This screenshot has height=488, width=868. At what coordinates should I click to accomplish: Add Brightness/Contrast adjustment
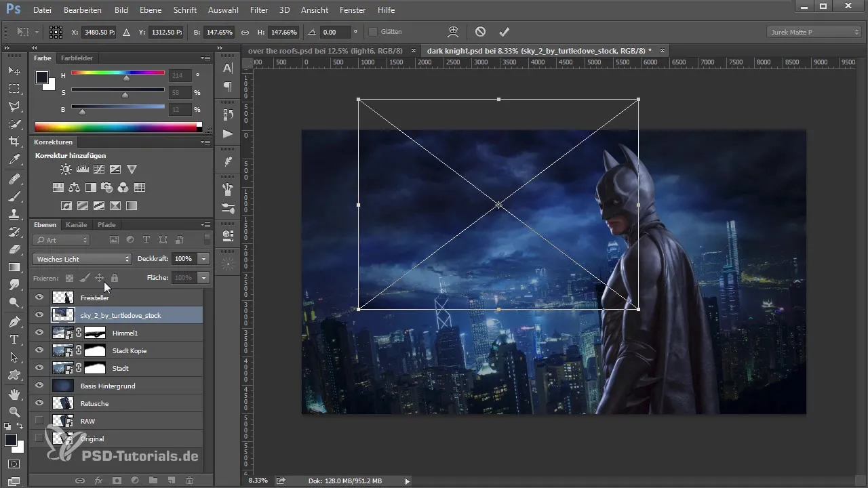click(x=66, y=169)
